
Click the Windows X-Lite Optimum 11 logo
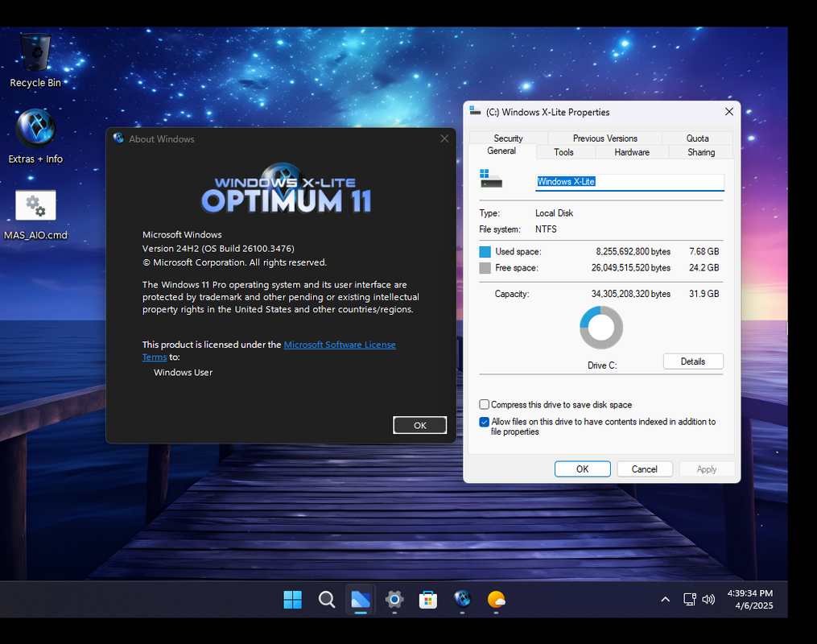[286, 190]
